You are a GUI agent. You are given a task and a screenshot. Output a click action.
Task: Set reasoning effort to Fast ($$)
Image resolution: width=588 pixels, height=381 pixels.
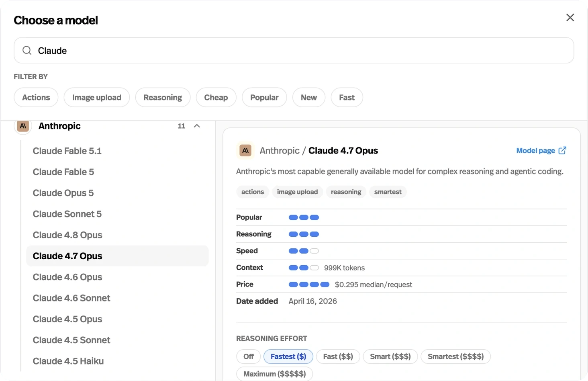[x=338, y=356]
